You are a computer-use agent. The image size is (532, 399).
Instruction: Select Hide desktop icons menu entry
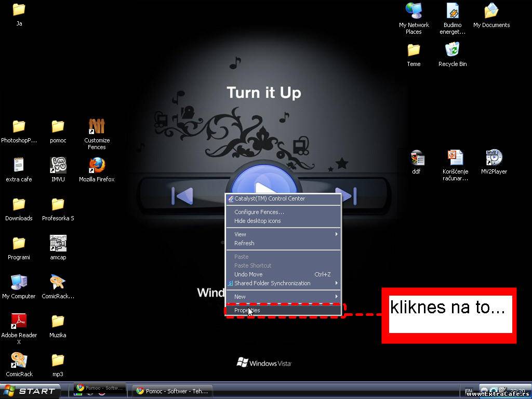[257, 221]
